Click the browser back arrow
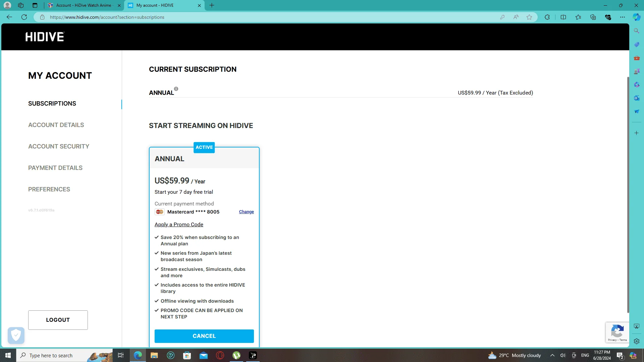Image resolution: width=644 pixels, height=362 pixels. 9,17
